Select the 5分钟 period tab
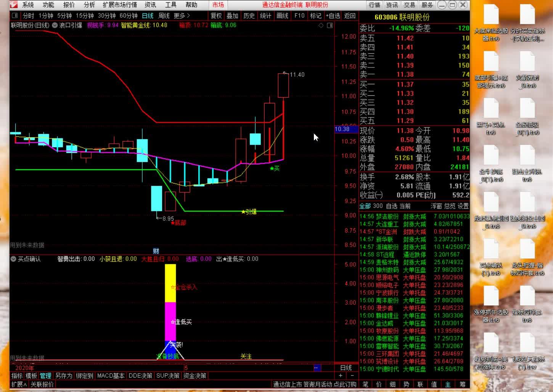This screenshot has height=392, width=553. tap(64, 16)
